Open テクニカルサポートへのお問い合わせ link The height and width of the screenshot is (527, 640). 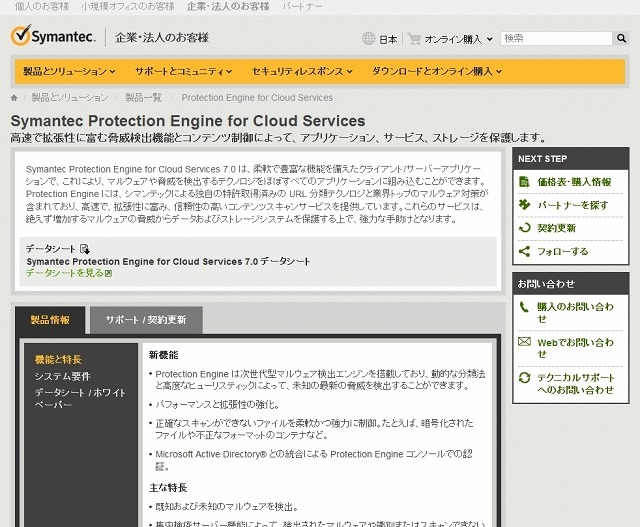tap(576, 384)
